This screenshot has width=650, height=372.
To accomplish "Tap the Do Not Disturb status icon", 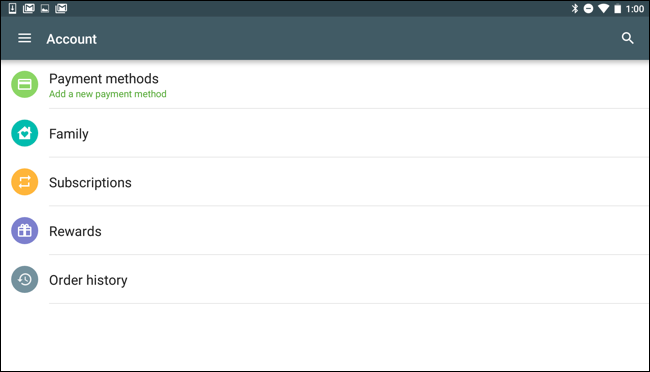I will [588, 9].
